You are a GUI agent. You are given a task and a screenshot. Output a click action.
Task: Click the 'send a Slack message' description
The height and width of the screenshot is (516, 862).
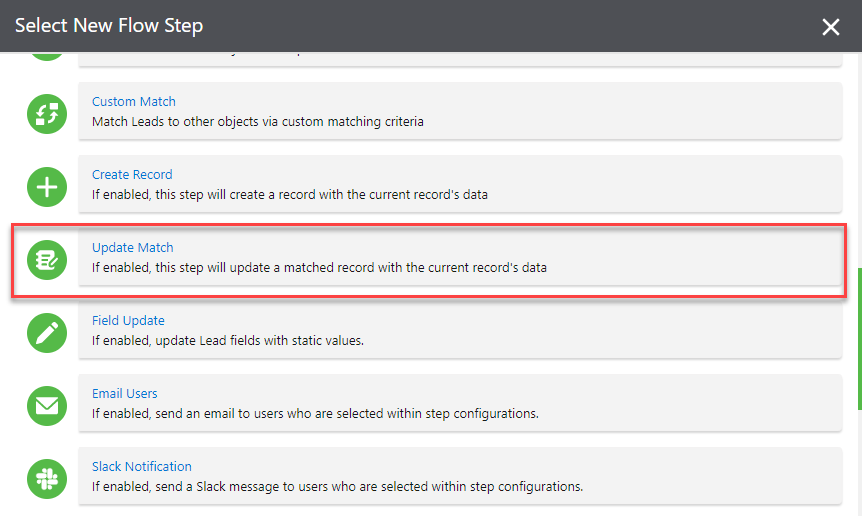point(337,487)
